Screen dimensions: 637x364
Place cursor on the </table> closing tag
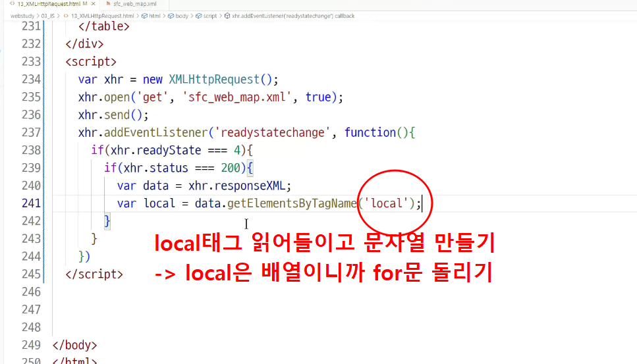click(104, 26)
